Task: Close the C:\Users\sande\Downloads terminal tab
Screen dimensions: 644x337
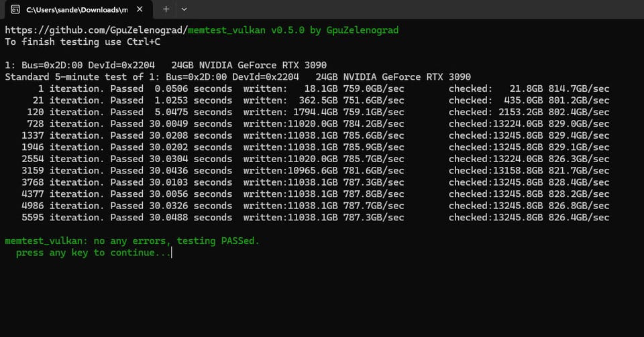Action: [x=140, y=9]
